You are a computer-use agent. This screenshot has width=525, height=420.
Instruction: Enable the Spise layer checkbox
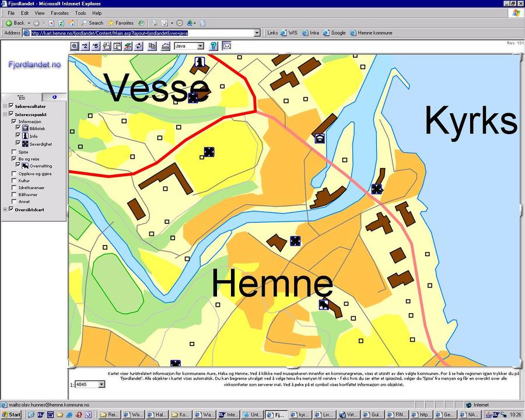point(14,152)
